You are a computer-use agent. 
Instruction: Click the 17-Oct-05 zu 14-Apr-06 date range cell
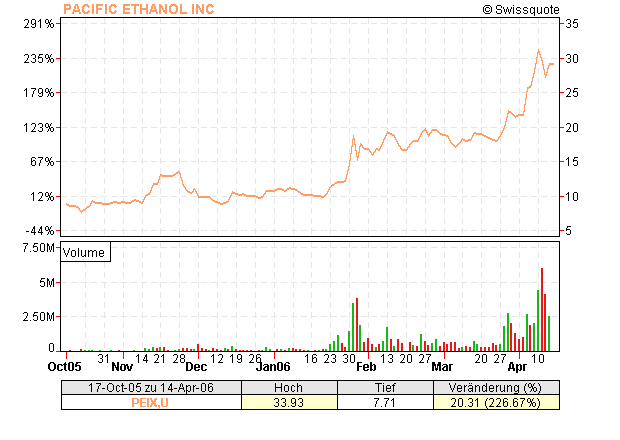151,387
